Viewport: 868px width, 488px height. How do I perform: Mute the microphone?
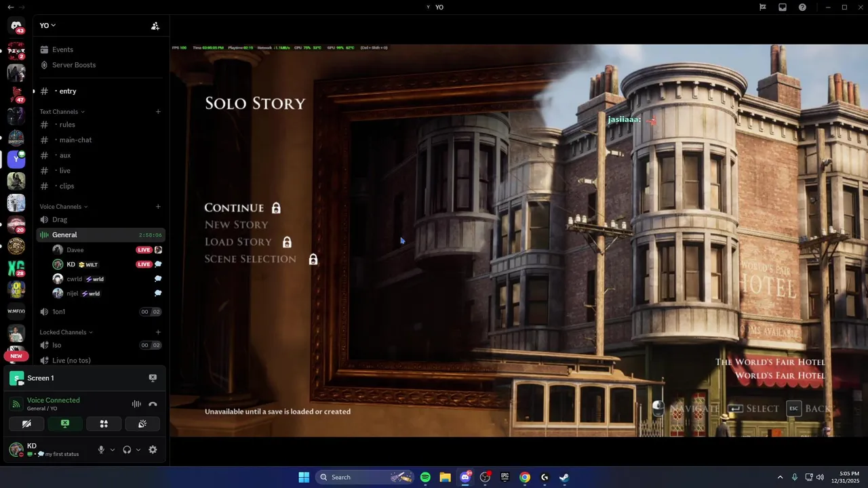coord(101,449)
